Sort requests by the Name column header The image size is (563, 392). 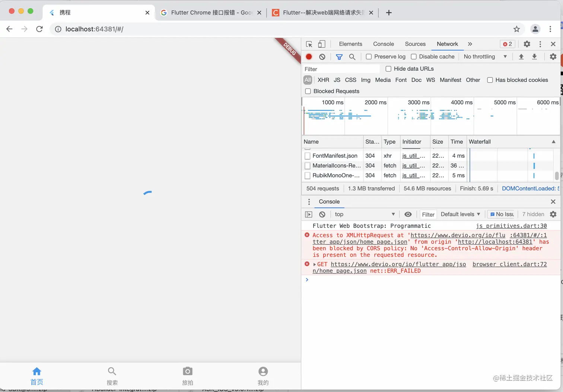[x=332, y=142]
